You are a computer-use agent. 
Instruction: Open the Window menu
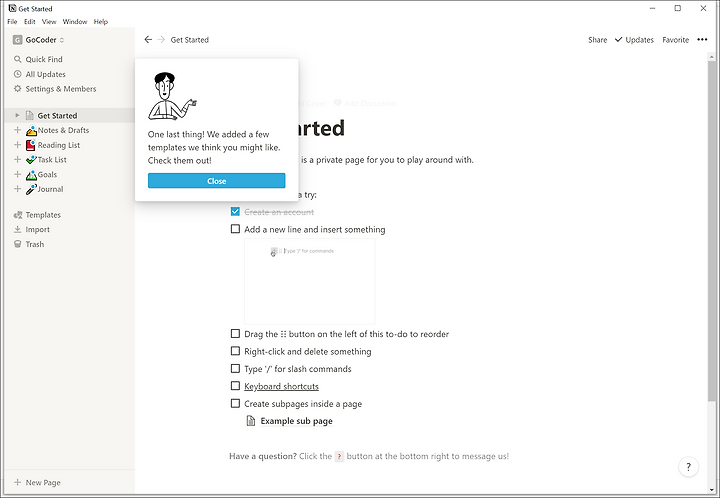(75, 22)
